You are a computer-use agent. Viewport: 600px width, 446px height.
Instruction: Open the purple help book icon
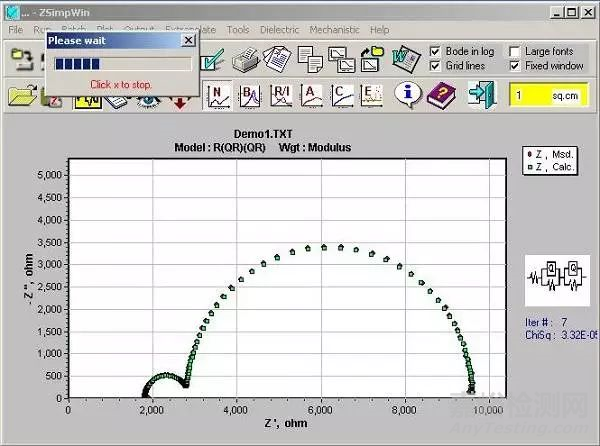439,95
